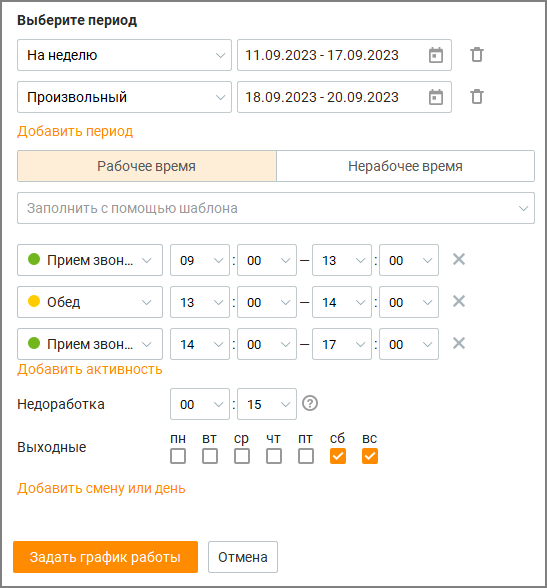Screen dimensions: 547x588
Task: Click Добавить смену или день link
Action: point(101,489)
